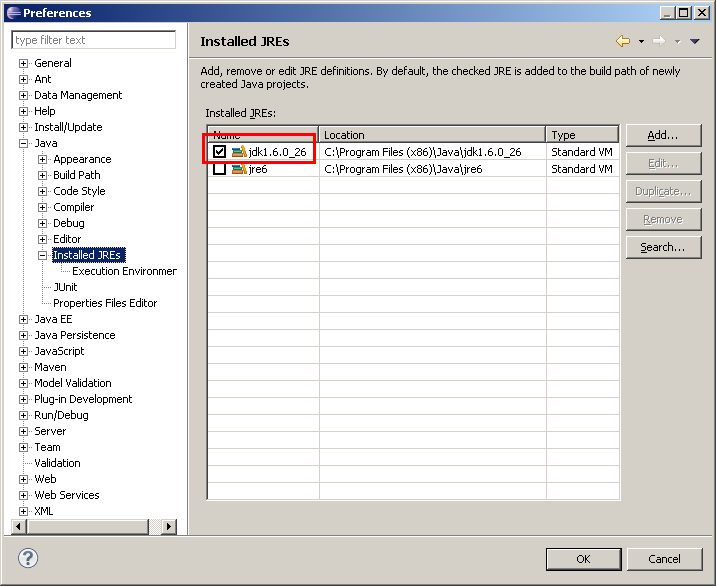Open the view menu triangle
The width and height of the screenshot is (716, 586).
pyautogui.click(x=695, y=42)
